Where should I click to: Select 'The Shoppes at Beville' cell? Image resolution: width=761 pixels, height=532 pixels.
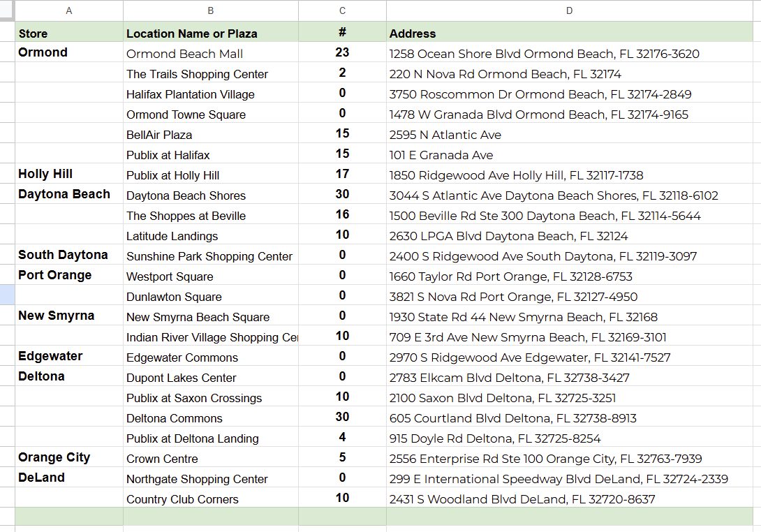point(211,214)
